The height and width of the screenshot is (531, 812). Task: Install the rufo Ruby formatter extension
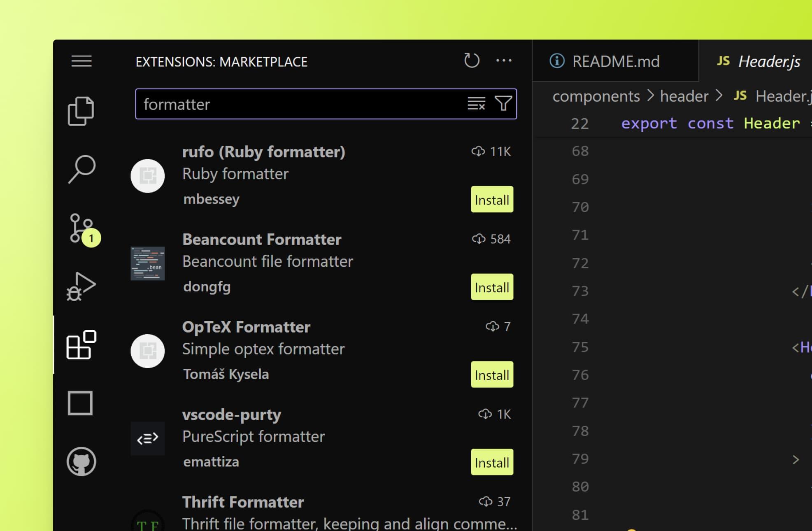tap(492, 200)
